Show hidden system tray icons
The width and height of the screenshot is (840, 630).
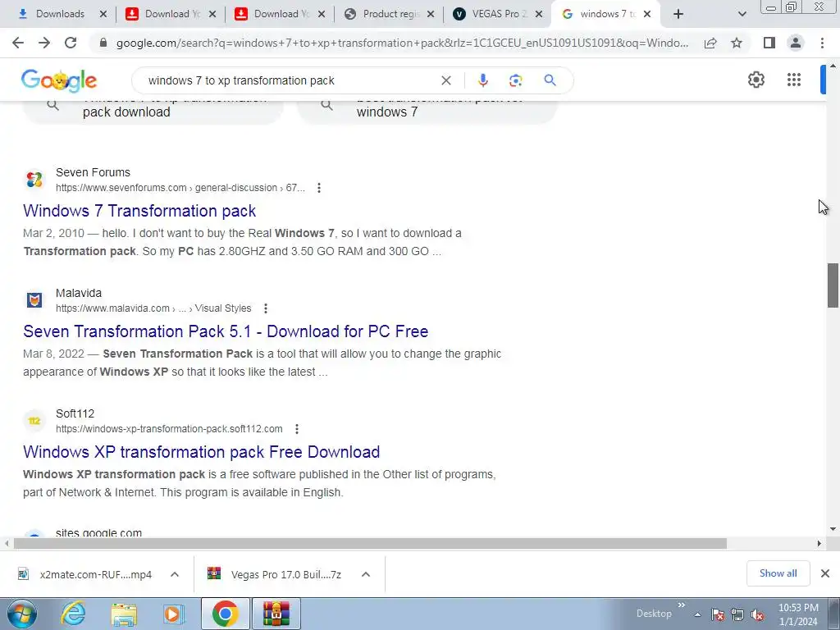coord(697,614)
